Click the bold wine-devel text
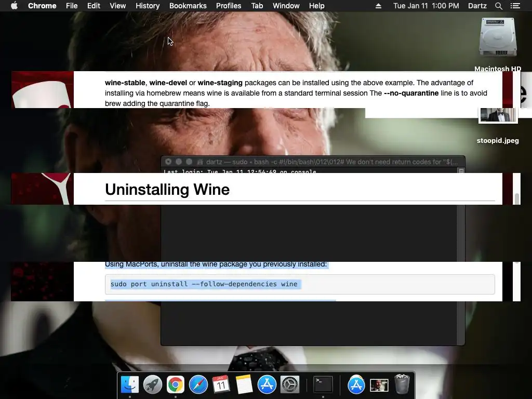 tap(168, 83)
